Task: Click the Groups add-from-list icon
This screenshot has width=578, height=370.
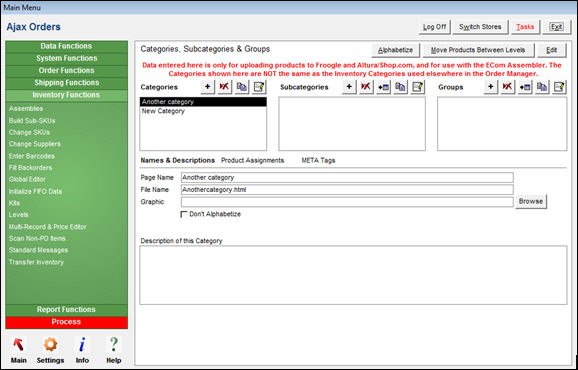Action: click(x=525, y=87)
